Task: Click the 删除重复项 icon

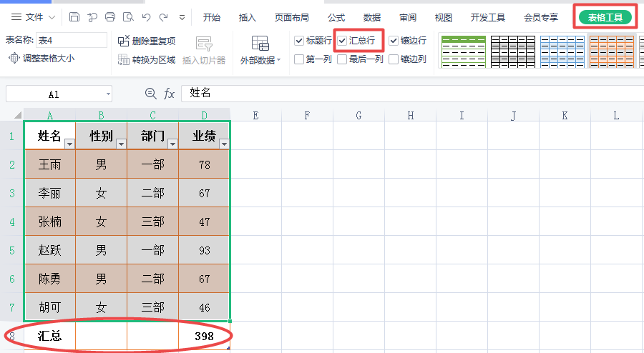Action: point(124,41)
